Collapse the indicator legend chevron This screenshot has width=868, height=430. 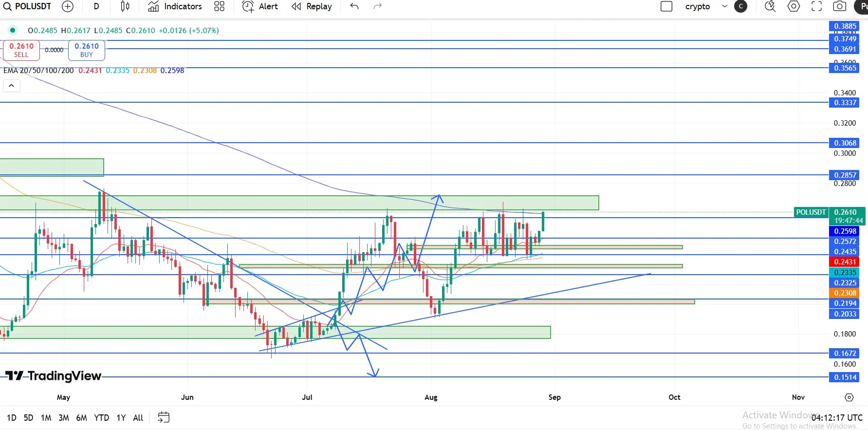(x=11, y=86)
